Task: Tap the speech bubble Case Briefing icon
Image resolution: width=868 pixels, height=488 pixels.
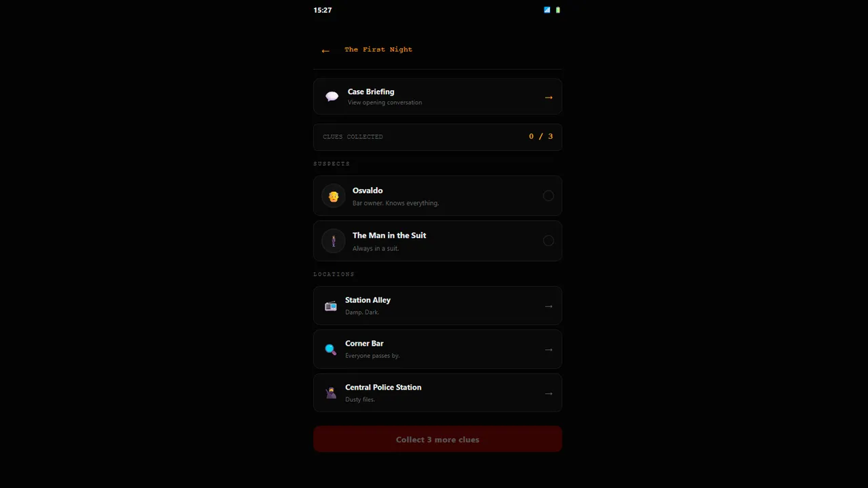Action: click(x=332, y=96)
